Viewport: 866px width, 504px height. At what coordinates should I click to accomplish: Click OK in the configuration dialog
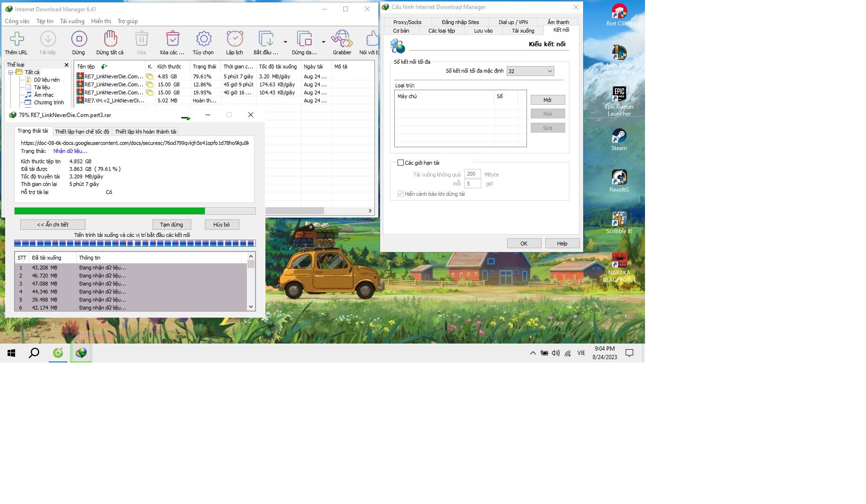tap(524, 244)
